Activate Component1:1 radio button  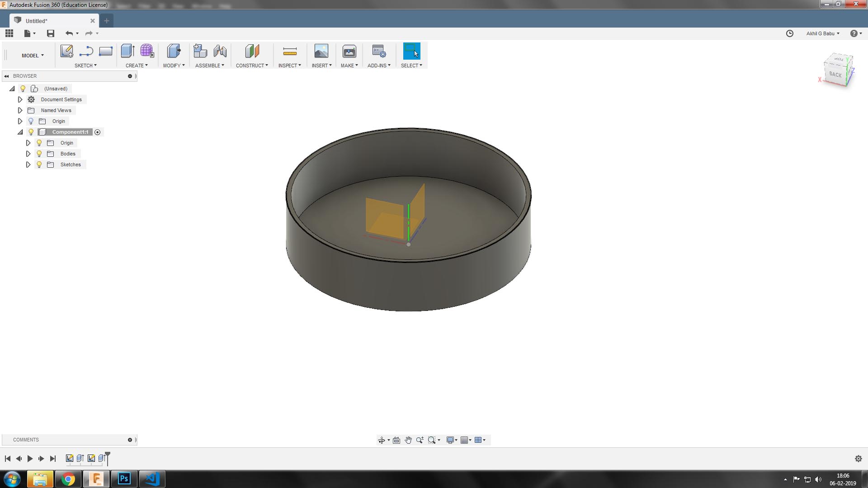click(x=97, y=132)
